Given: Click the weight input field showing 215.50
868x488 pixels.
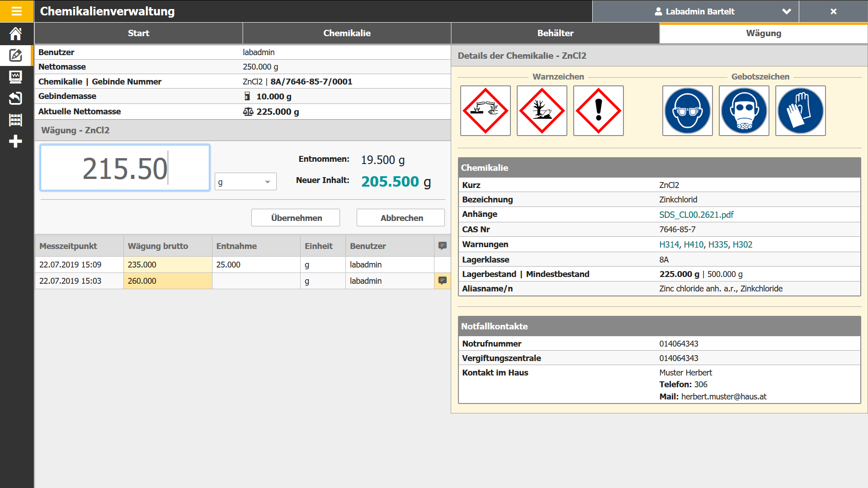Looking at the screenshot, I should (x=125, y=168).
